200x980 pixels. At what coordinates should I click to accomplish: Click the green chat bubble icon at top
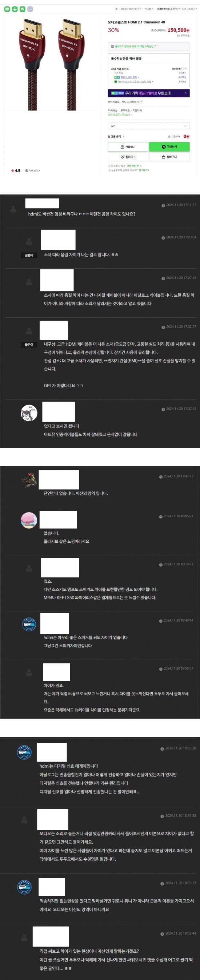coord(7,9)
